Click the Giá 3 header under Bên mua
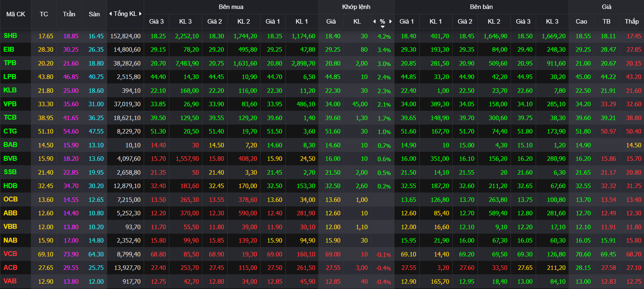Image resolution: width=644 pixels, height=289 pixels. [156, 22]
